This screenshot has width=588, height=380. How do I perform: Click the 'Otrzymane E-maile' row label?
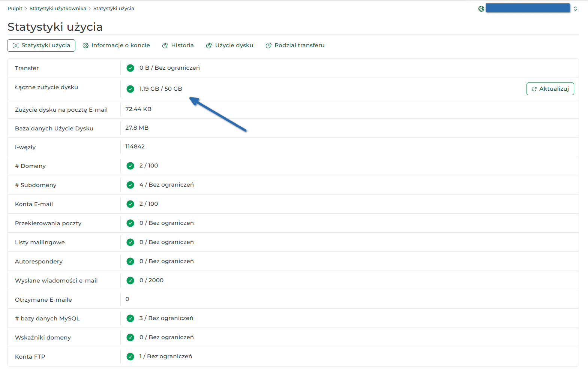point(43,300)
